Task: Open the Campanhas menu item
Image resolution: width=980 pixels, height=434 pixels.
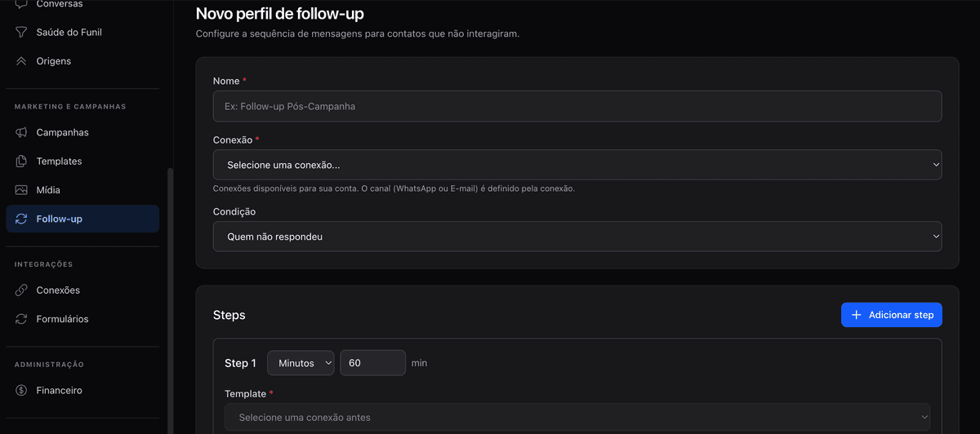Action: point(62,132)
